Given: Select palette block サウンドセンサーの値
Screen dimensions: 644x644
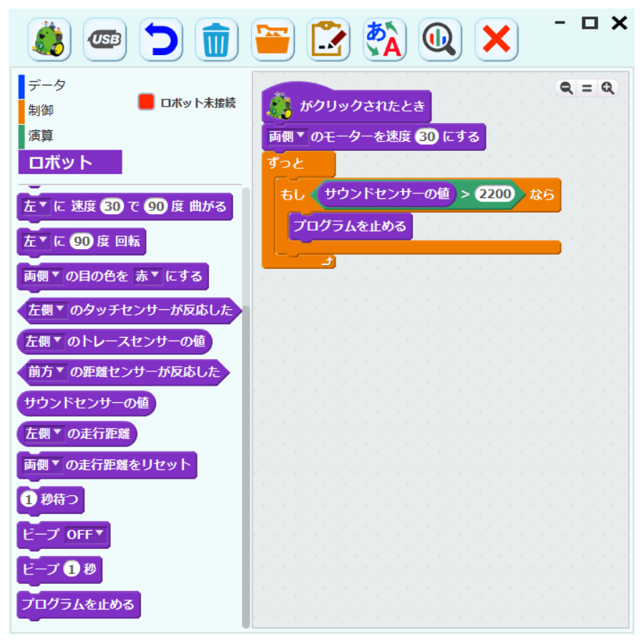Looking at the screenshot, I should 87,403.
